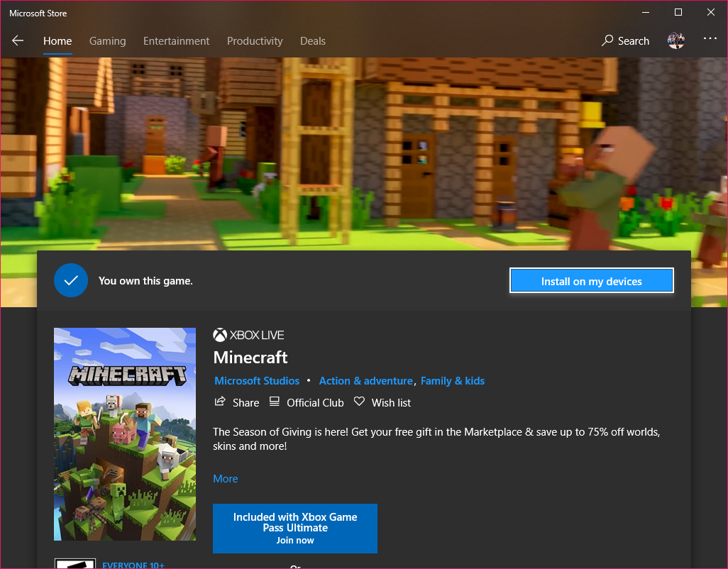Open the user account avatar
Image resolution: width=728 pixels, height=569 pixels.
pyautogui.click(x=676, y=41)
